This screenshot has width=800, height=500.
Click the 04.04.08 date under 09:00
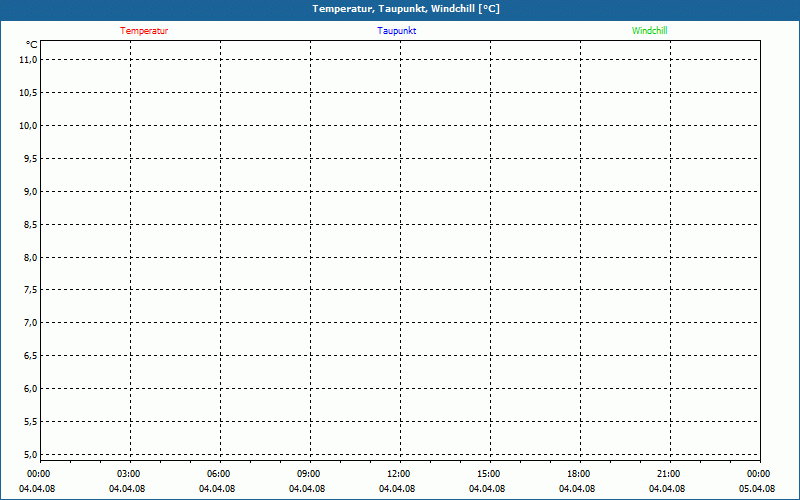point(307,489)
